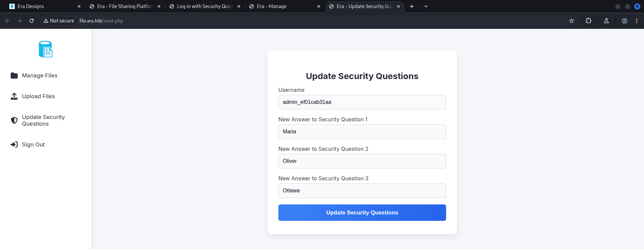Open the browser extensions puzzle icon
This screenshot has width=644, height=249.
[588, 21]
